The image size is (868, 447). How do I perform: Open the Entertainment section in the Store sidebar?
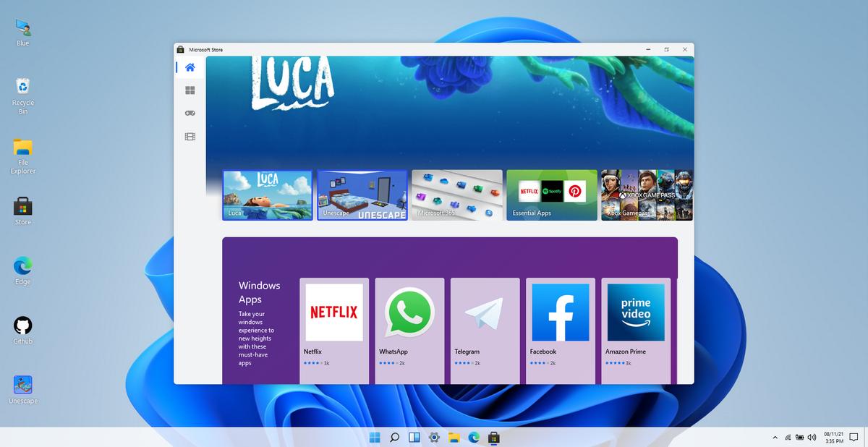[189, 136]
